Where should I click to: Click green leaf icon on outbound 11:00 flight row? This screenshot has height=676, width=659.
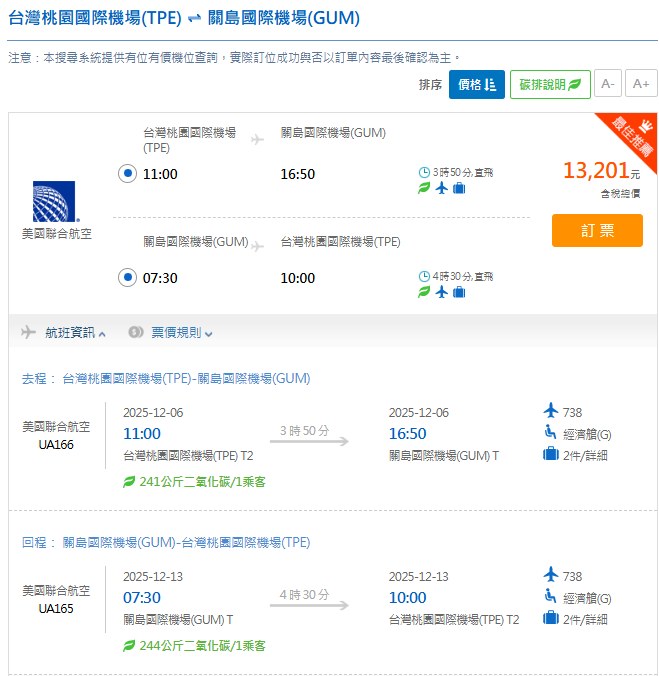click(424, 188)
